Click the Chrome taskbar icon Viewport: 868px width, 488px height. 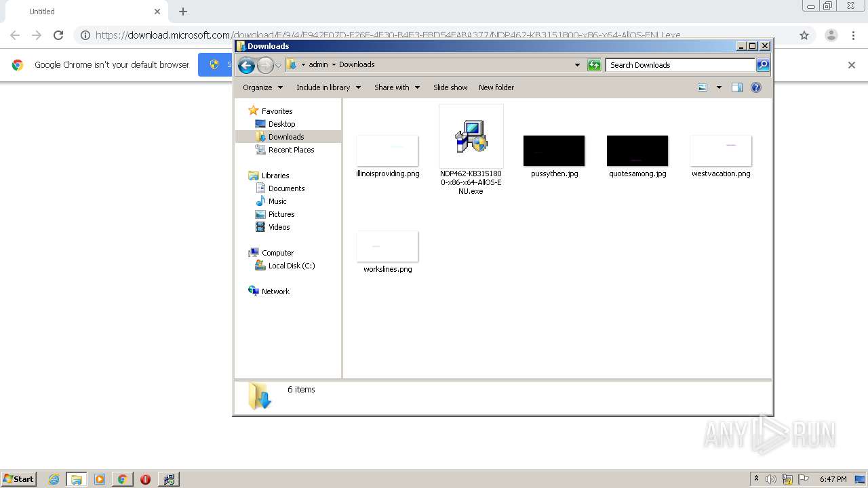[x=122, y=479]
